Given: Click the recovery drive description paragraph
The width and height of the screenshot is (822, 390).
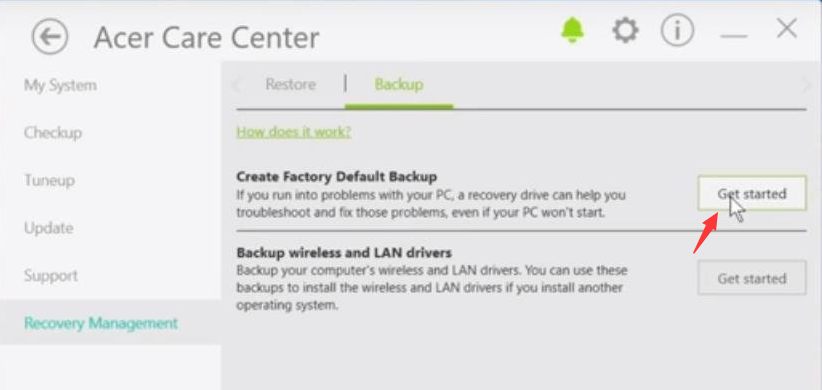Looking at the screenshot, I should point(431,204).
